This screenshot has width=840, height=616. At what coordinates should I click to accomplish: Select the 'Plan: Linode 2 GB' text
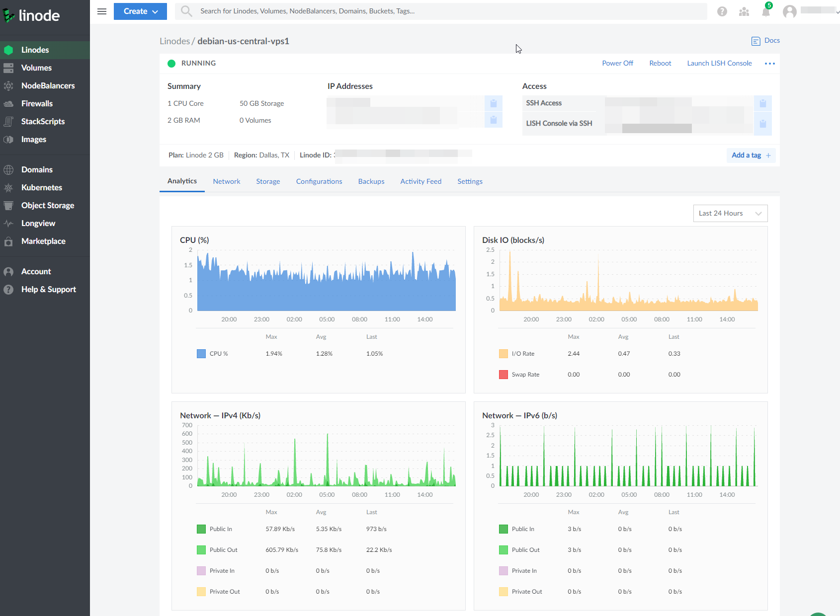tap(196, 155)
